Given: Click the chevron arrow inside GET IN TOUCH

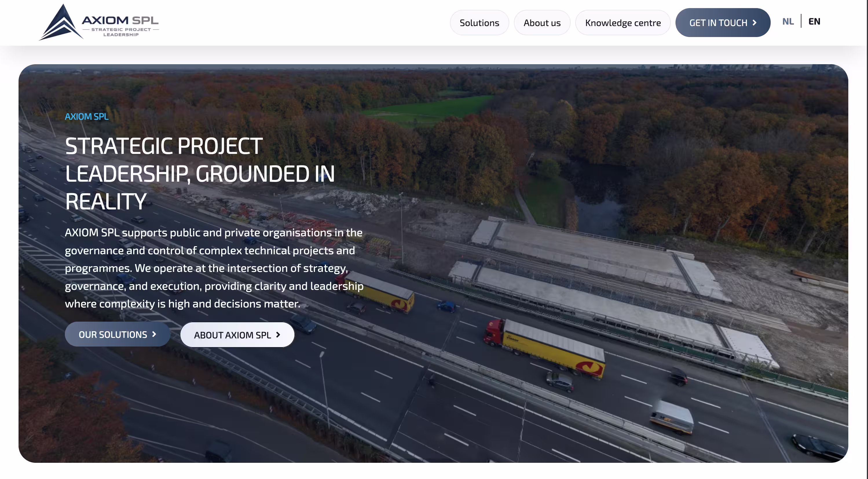Looking at the screenshot, I should coord(755,23).
